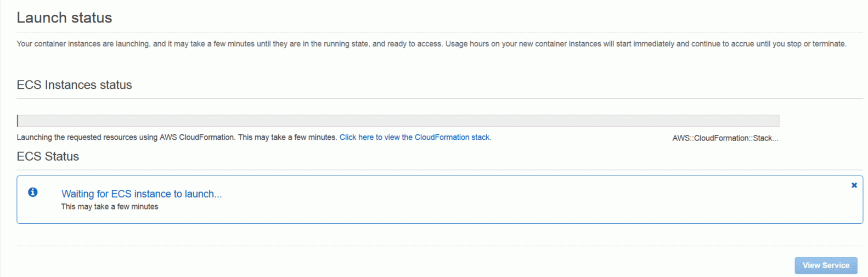Open the CloudFormation stack link
The image size is (868, 277).
pos(415,137)
